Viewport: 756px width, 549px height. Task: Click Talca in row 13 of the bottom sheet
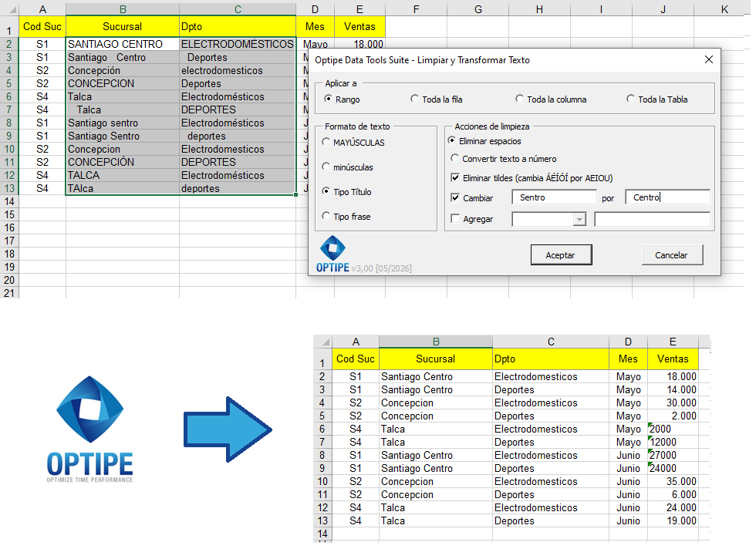tap(436, 520)
